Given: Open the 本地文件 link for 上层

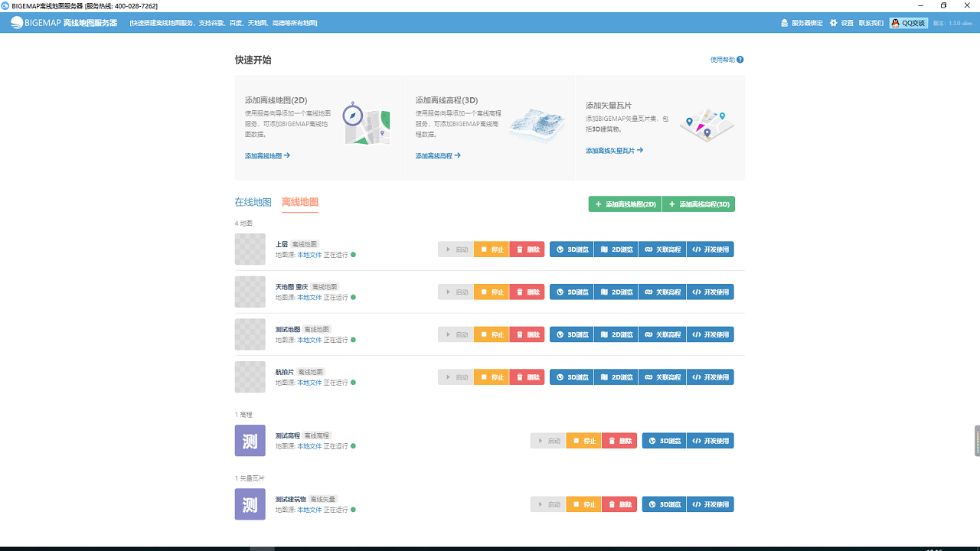Looking at the screenshot, I should click(309, 253).
